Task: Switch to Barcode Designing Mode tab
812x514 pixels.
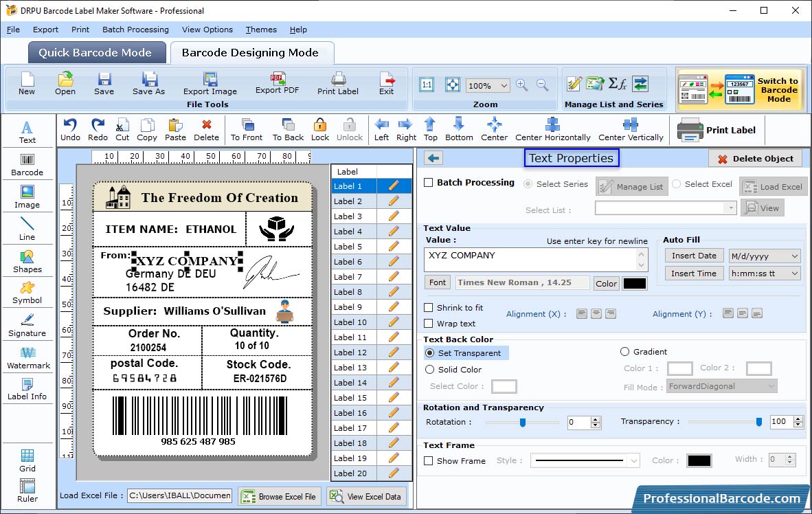Action: pyautogui.click(x=251, y=52)
